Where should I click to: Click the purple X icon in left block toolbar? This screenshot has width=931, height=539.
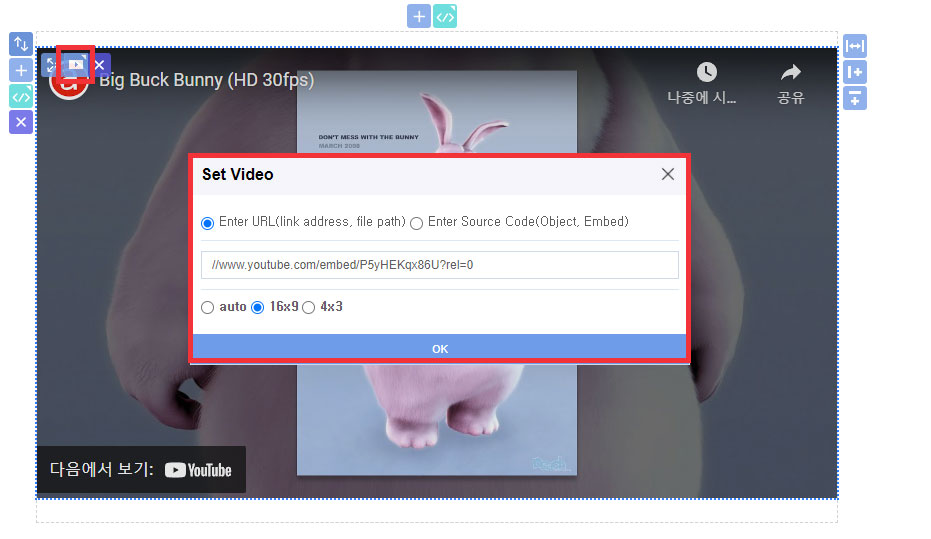coord(21,122)
